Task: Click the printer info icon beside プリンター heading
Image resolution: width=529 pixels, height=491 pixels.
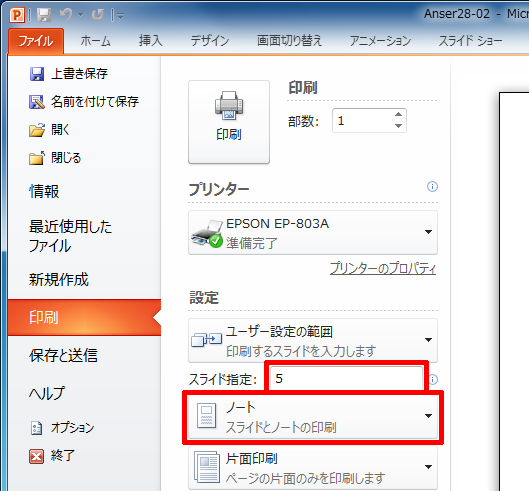Action: point(432,187)
